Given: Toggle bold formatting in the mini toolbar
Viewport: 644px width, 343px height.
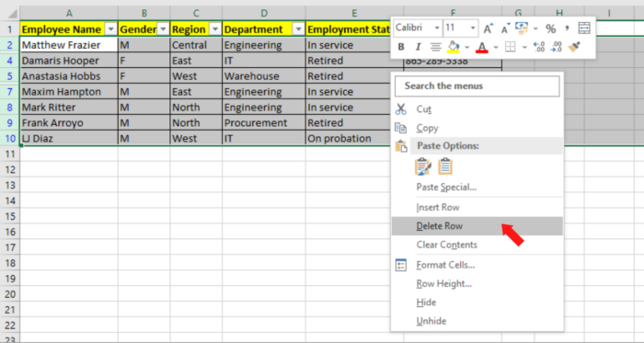Looking at the screenshot, I should (401, 47).
